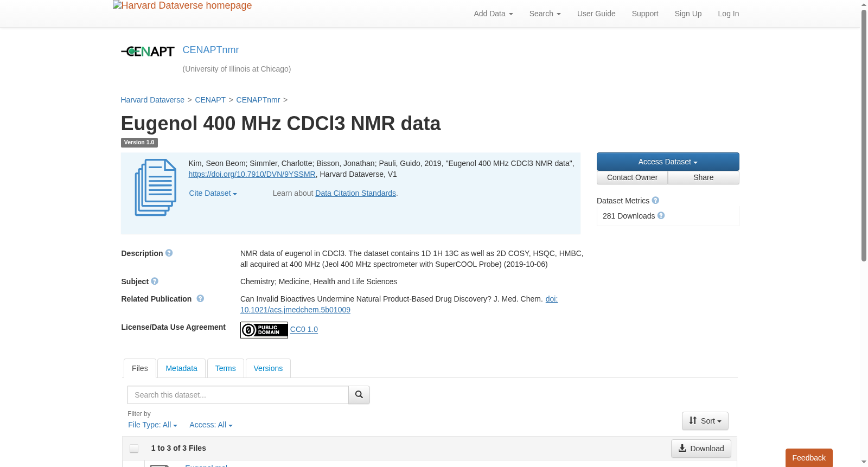Click the 'Eugenol 400 MHz CDCl3 NMR data' heading
The height and width of the screenshot is (467, 868).
280,124
